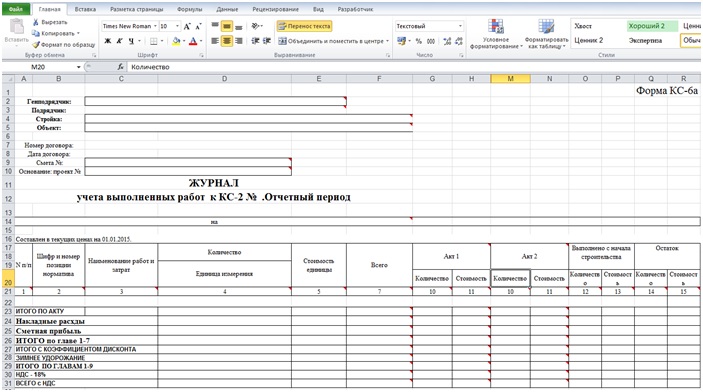Click the fill color bucket icon
This screenshot has height=392, width=703.
[x=176, y=41]
